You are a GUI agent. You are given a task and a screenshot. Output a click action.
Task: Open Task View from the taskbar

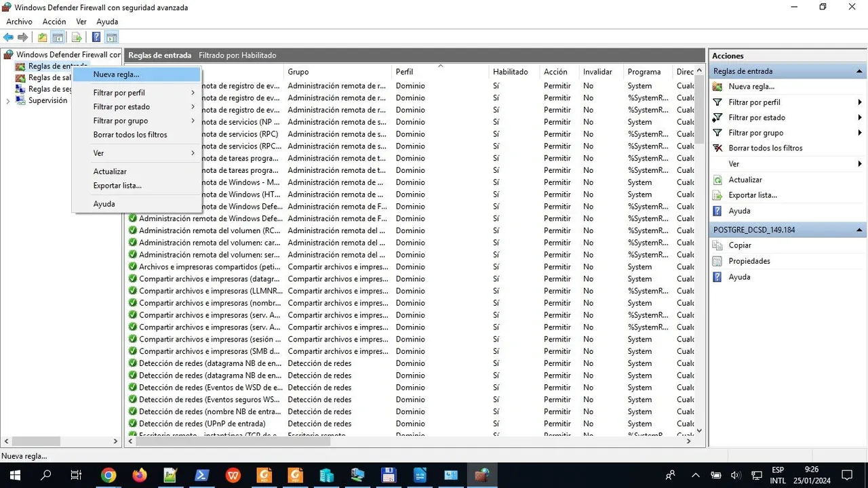(77, 475)
